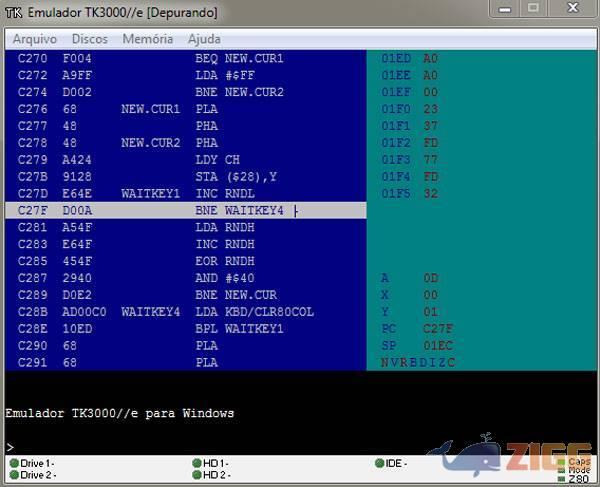
Task: Click stack entry 01F4 FD
Action: [x=409, y=177]
